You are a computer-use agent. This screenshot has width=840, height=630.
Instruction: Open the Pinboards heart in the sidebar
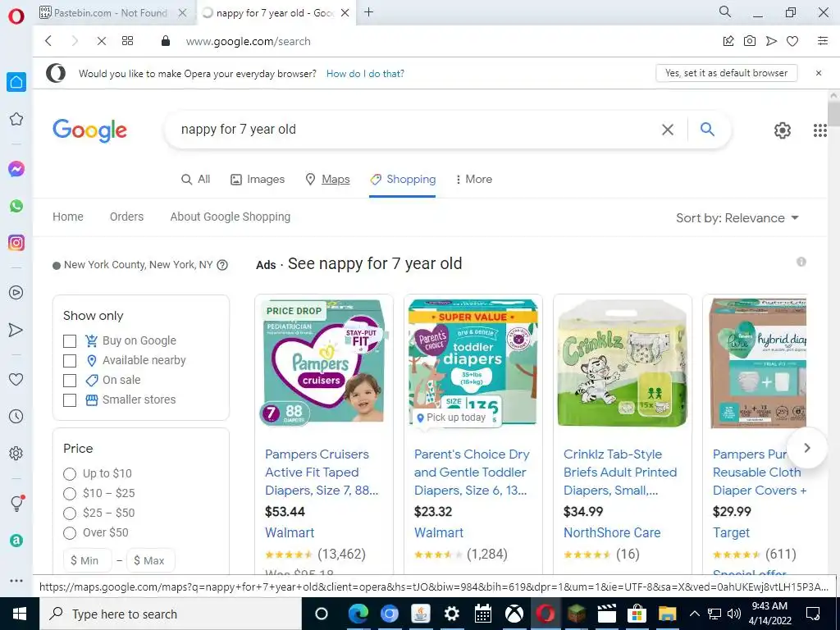(x=16, y=379)
